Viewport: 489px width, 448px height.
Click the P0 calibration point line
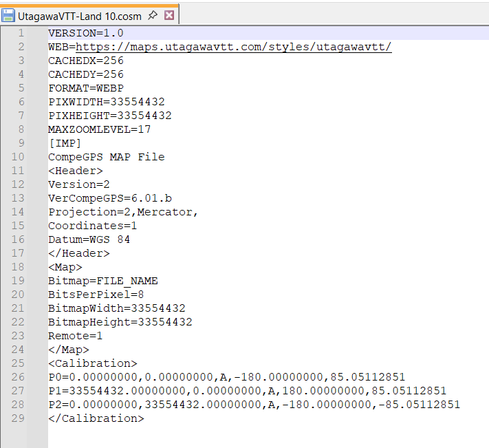(227, 377)
